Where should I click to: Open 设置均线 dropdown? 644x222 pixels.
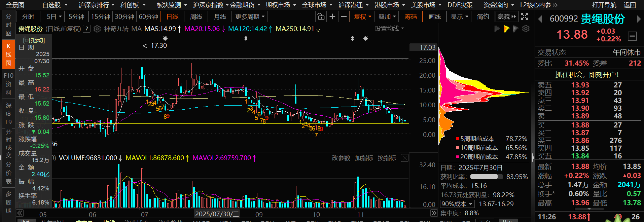coord(389,29)
